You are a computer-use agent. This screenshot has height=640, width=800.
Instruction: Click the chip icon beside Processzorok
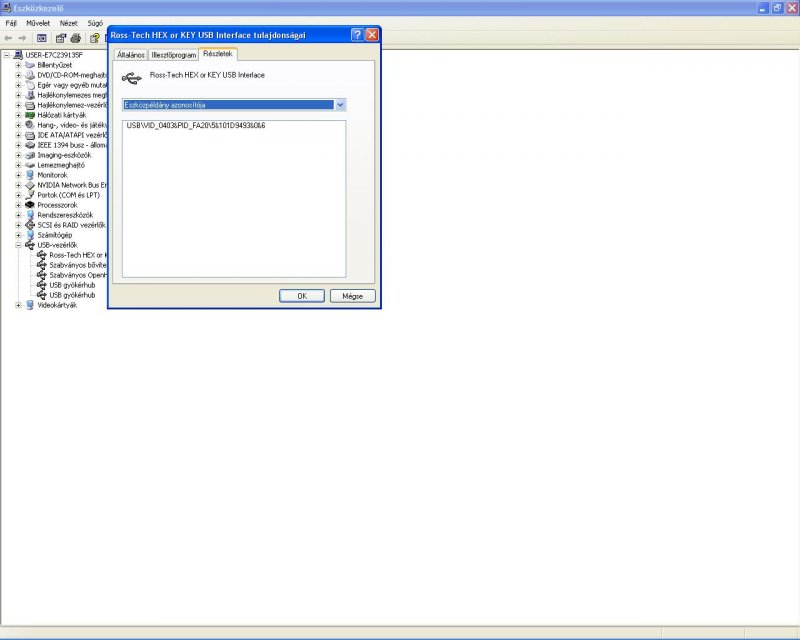pos(30,205)
